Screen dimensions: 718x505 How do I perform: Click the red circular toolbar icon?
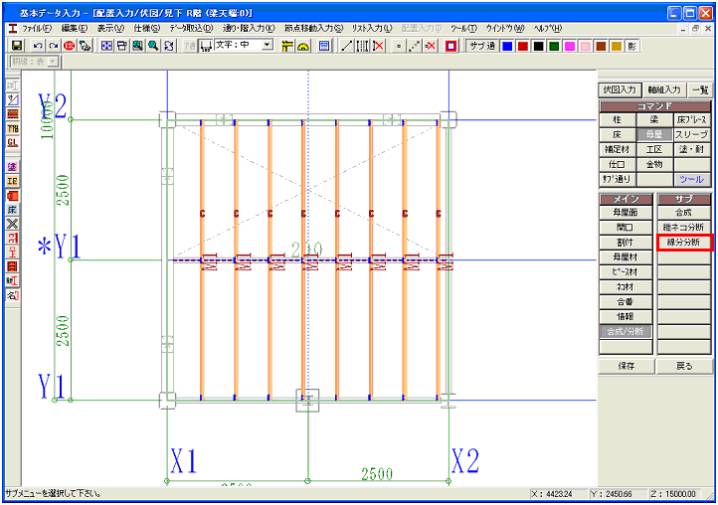click(x=69, y=46)
